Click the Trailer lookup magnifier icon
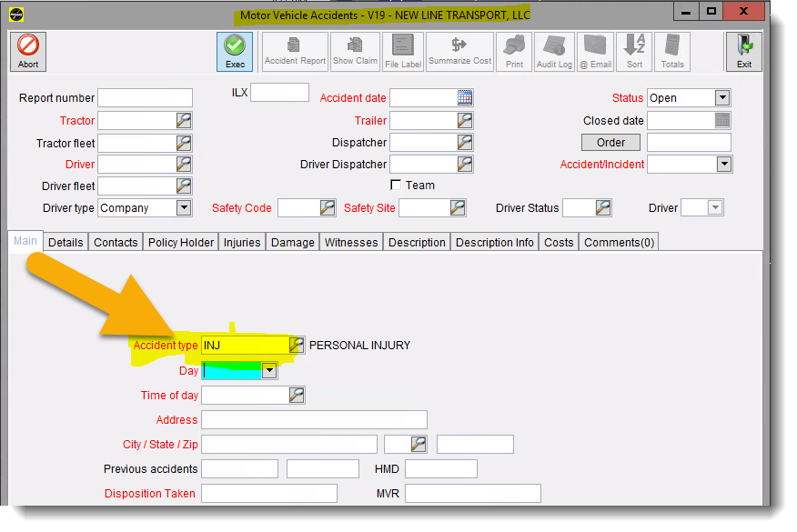The width and height of the screenshot is (797, 532). (465, 120)
